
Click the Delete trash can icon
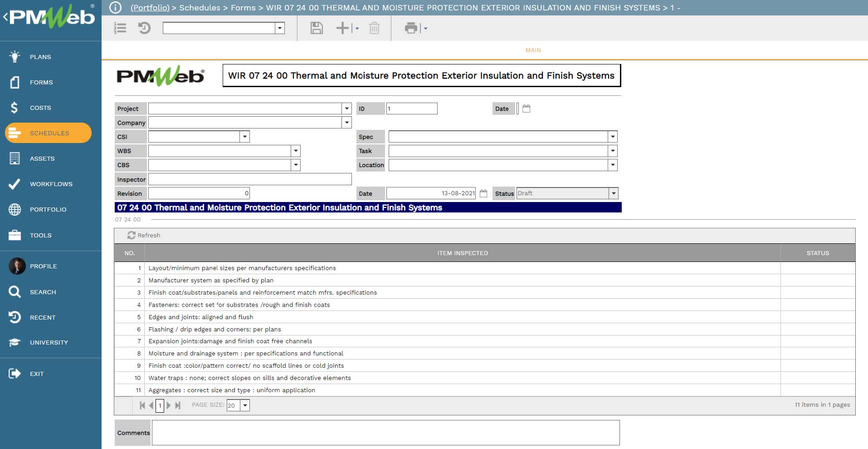(x=374, y=28)
